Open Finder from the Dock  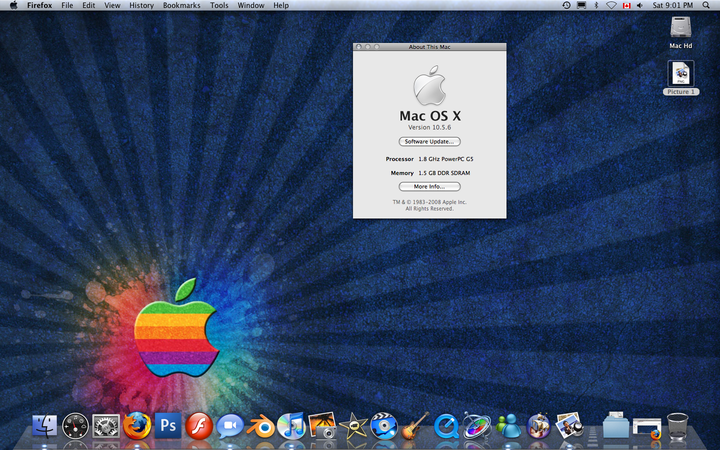(x=45, y=426)
